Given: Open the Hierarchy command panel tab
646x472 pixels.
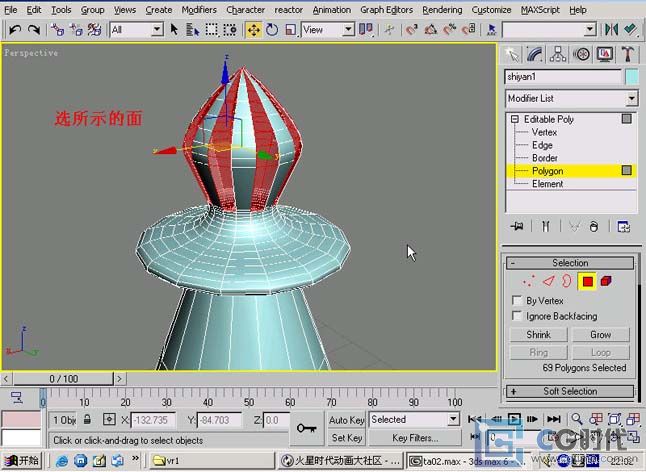Looking at the screenshot, I should pyautogui.click(x=557, y=55).
